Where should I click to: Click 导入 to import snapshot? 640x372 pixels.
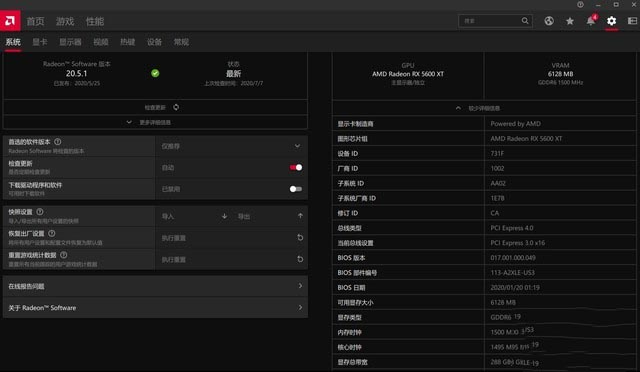tap(168, 216)
